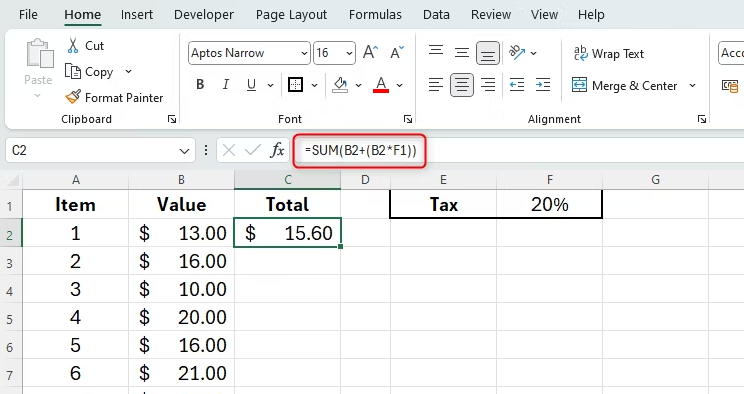Select Top Align icon
Screen dimensions: 744x394
436,51
